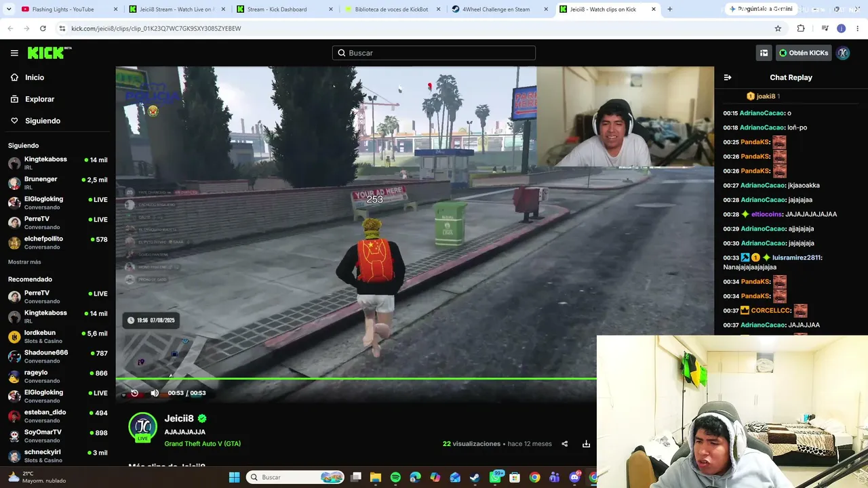Open the theater layout icon beside Obtén KICKs
868x488 pixels.
pyautogui.click(x=764, y=53)
